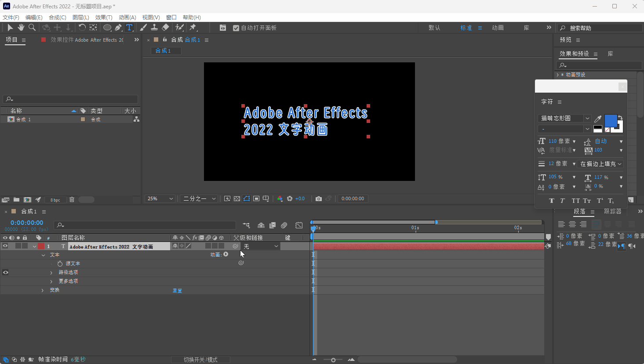Open the 合成(C) menu
Image resolution: width=644 pixels, height=364 pixels.
58,17
